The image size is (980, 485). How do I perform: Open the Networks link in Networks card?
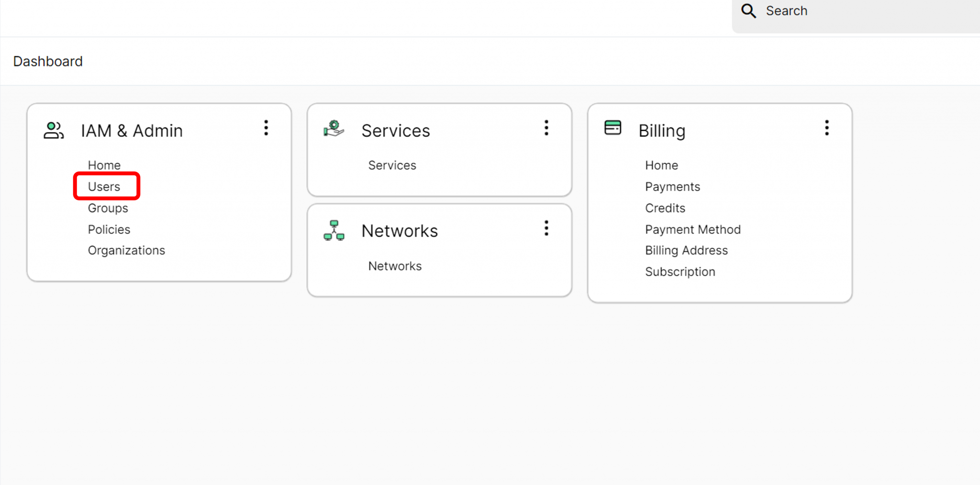click(395, 266)
